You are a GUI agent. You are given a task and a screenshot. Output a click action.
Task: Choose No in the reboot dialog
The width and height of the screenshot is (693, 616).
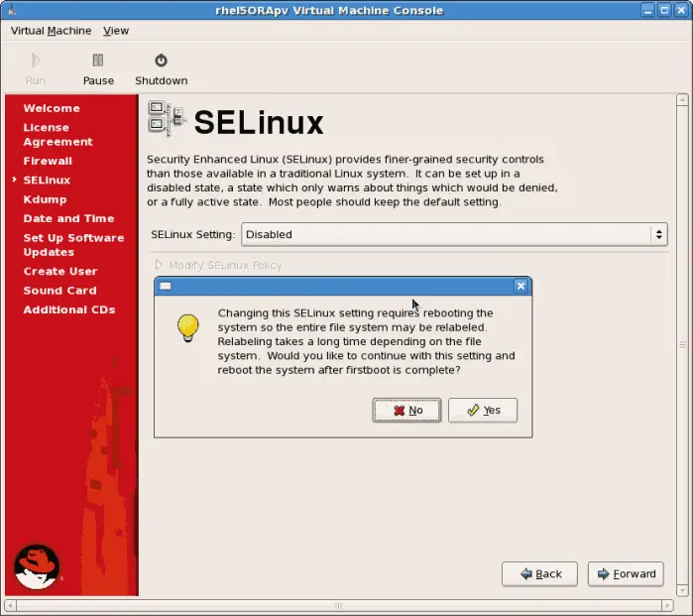[406, 411]
